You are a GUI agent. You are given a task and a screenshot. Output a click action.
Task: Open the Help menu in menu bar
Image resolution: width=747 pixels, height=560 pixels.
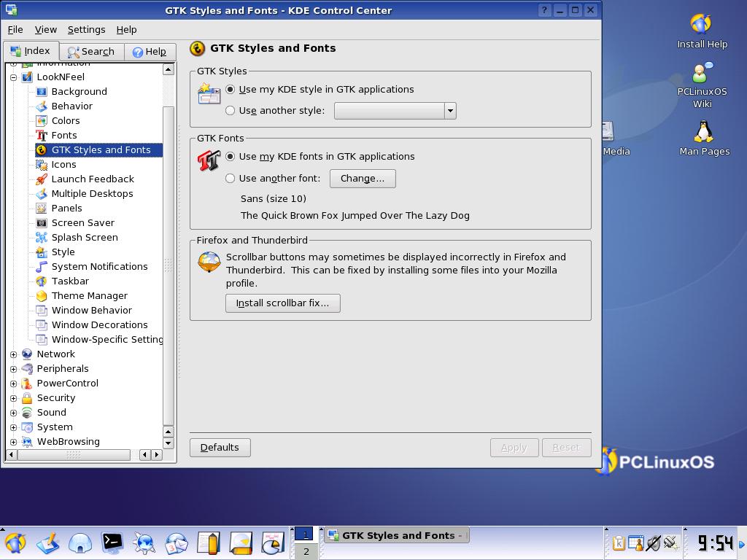click(x=126, y=29)
